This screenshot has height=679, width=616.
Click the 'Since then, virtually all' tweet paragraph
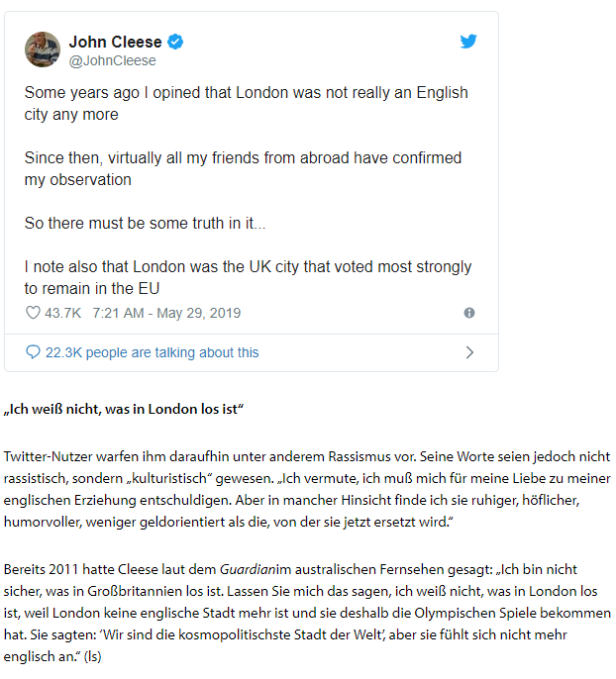coord(243,169)
